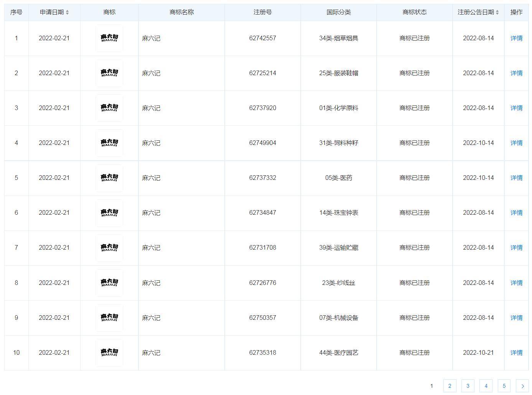532x395 pixels.
Task: Sort by 注册公告日期 column arrows
Action: (497, 12)
